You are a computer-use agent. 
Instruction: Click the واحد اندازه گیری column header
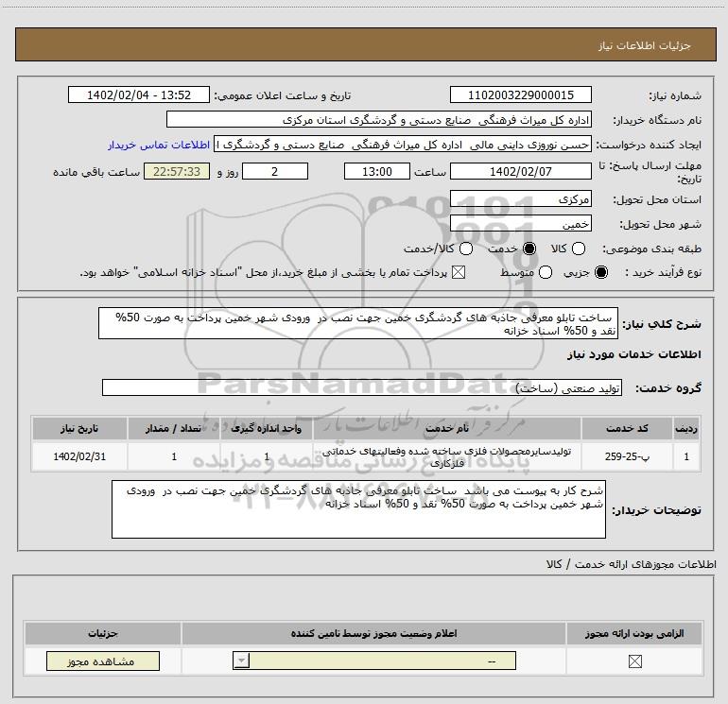tap(266, 428)
